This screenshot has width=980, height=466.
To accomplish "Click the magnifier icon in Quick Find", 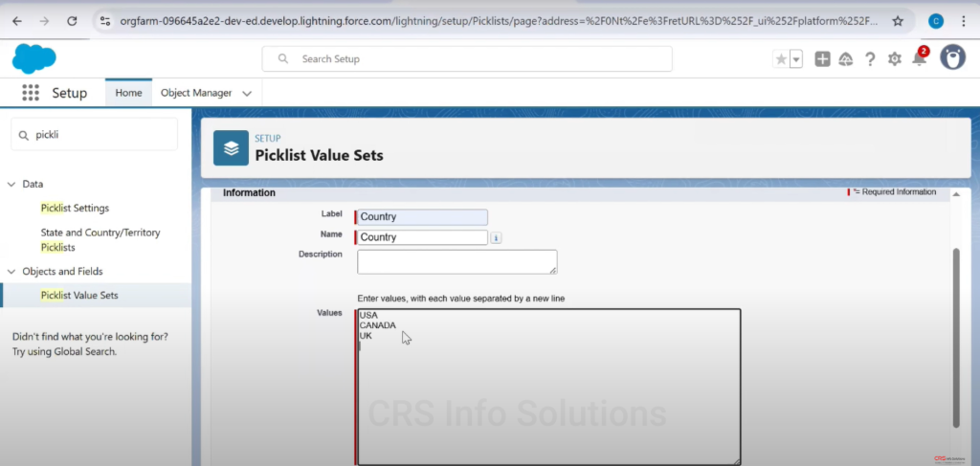I will [x=24, y=135].
